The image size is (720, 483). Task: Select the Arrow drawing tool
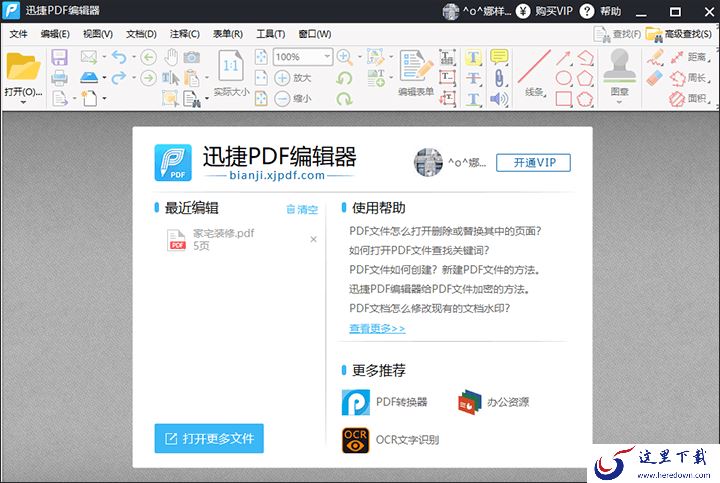point(563,58)
